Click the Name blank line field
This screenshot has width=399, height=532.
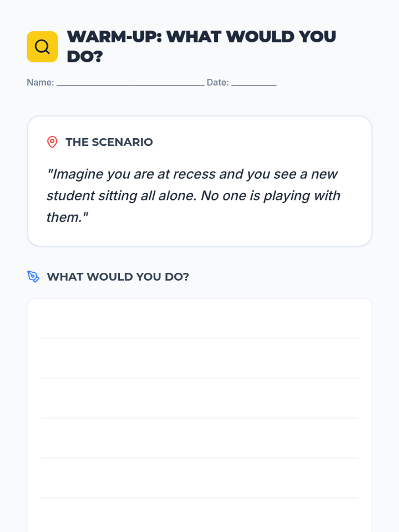130,83
